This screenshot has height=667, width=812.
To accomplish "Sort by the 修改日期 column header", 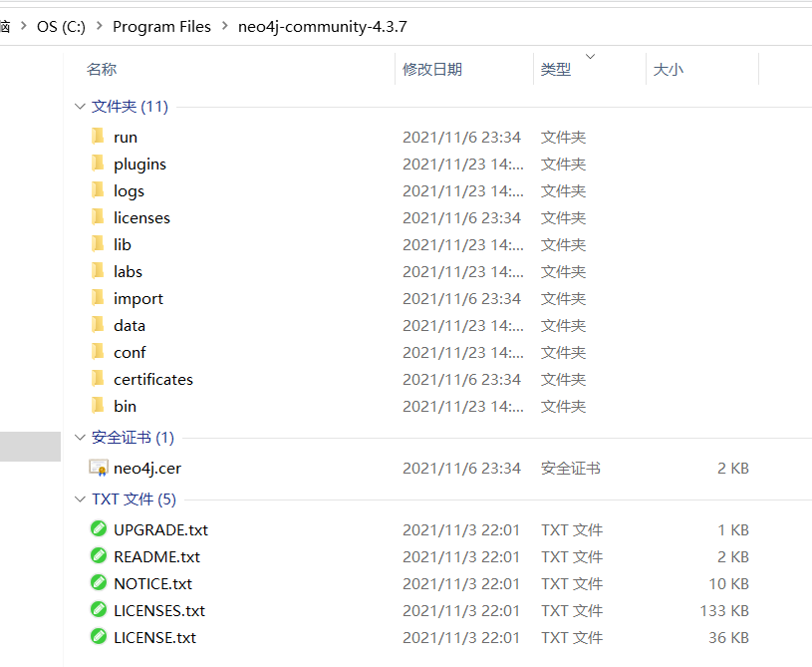I will [x=431, y=70].
